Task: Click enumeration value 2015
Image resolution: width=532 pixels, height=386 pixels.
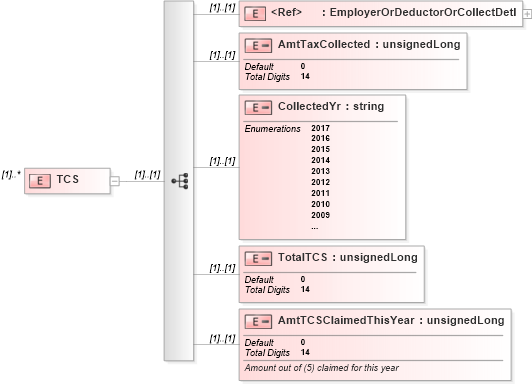Action: pyautogui.click(x=321, y=149)
